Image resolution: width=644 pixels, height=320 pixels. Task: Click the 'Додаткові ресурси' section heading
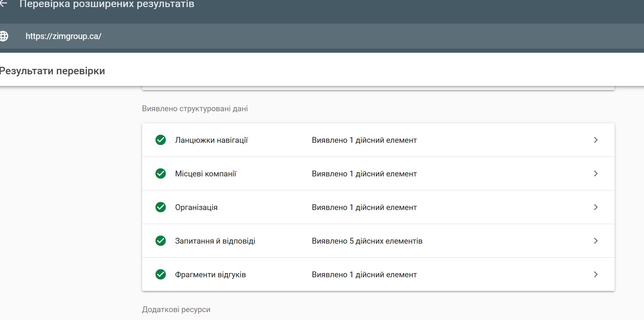pyautogui.click(x=176, y=310)
